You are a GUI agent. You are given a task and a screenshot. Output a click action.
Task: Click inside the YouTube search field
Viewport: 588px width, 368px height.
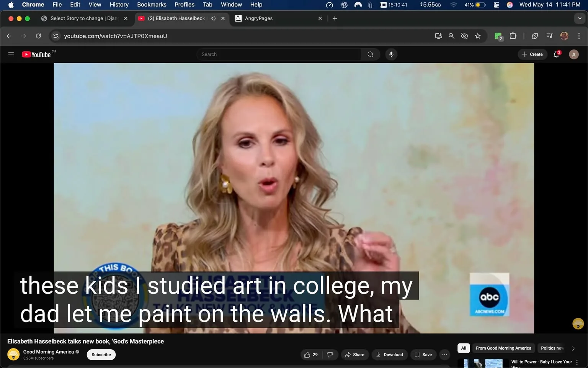279,54
